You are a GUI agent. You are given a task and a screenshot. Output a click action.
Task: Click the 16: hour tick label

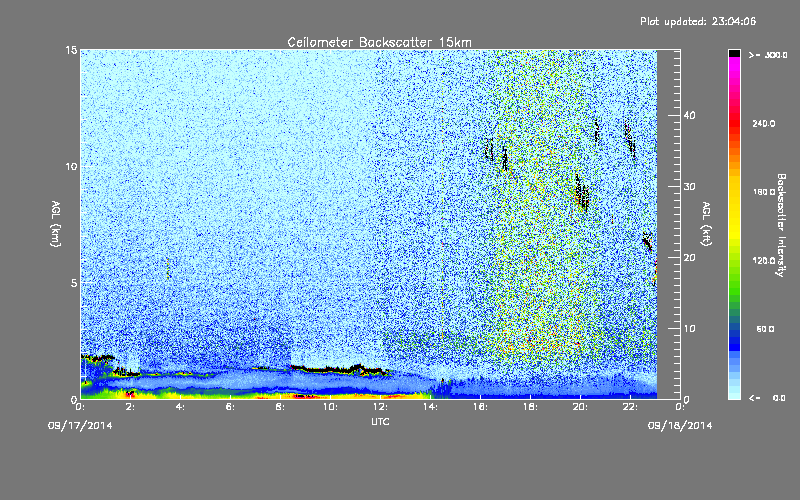point(480,407)
